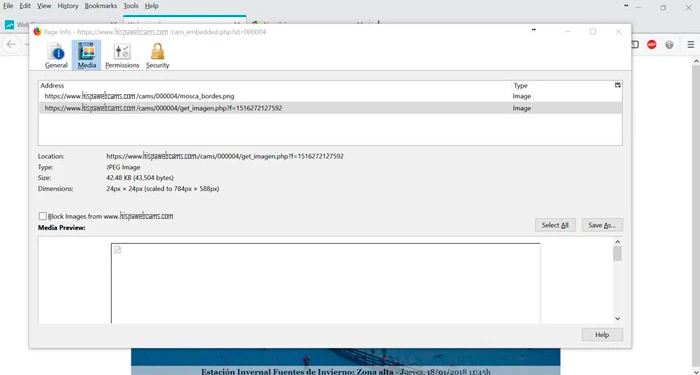Click the Select All button

[555, 225]
